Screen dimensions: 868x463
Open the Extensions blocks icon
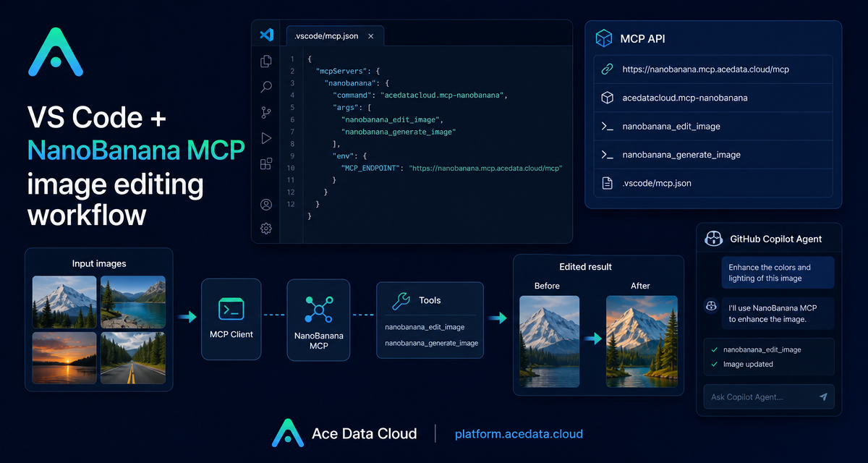(x=266, y=163)
